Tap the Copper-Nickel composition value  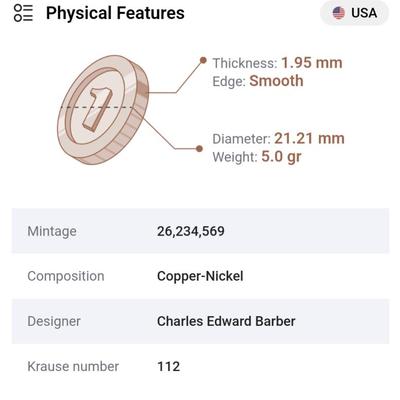tap(200, 276)
